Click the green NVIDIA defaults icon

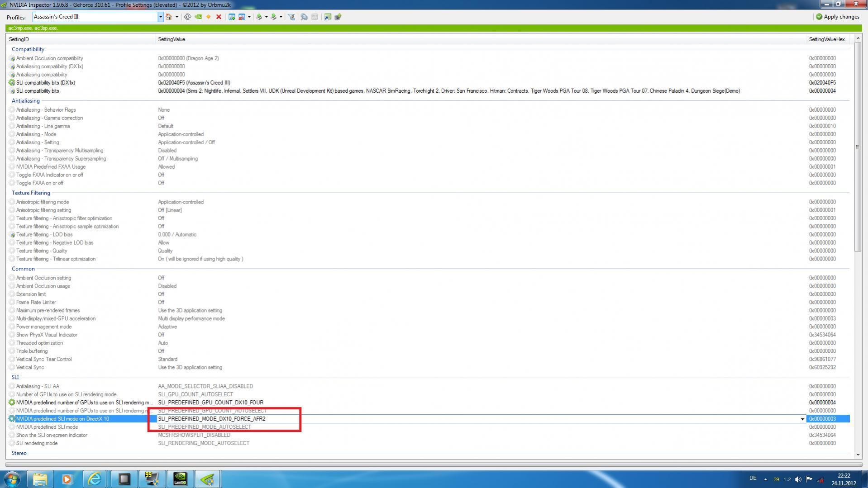point(198,17)
